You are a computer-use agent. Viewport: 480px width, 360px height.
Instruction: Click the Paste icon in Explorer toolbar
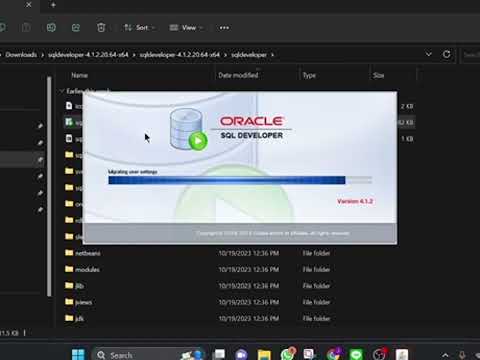tap(26, 28)
